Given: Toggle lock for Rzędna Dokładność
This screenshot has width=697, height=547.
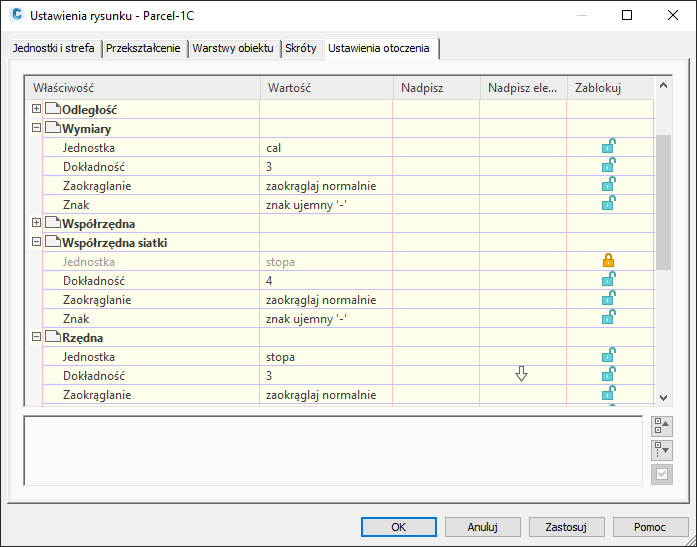Looking at the screenshot, I should [608, 375].
